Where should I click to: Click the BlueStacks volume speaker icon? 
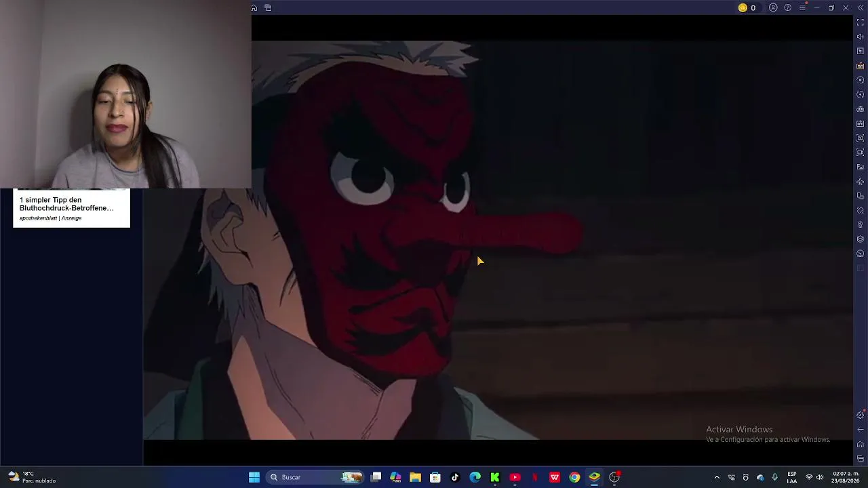tap(861, 37)
